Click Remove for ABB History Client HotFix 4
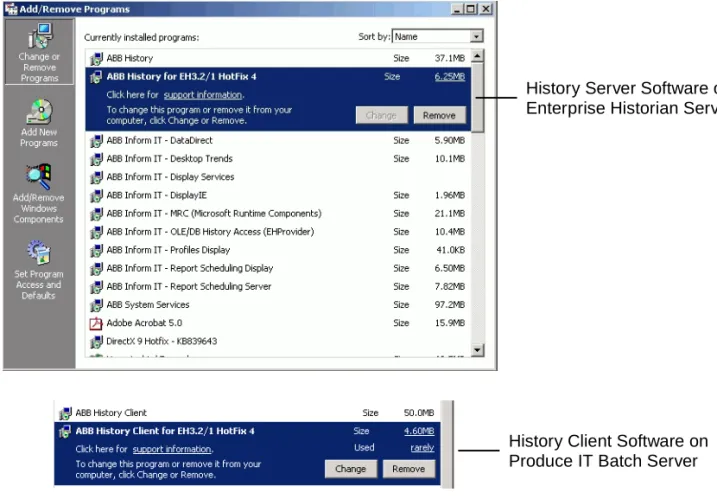This screenshot has height=499, width=717. tap(409, 469)
